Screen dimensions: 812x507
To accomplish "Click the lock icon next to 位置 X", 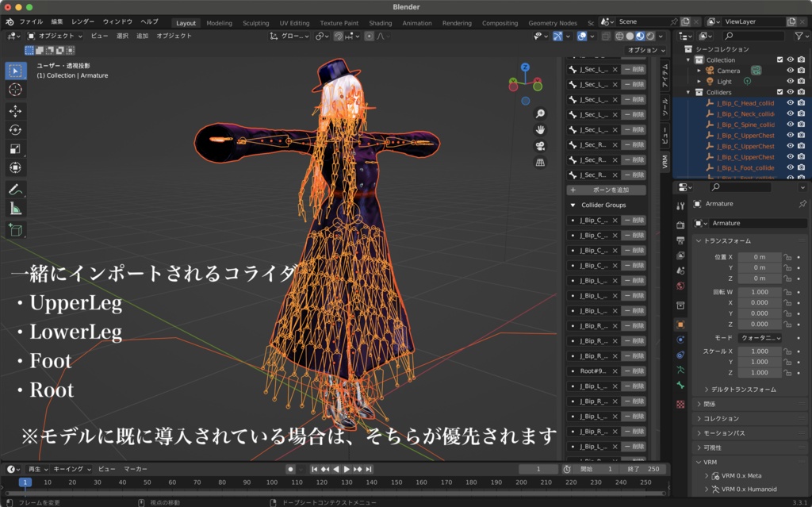I will coord(788,257).
